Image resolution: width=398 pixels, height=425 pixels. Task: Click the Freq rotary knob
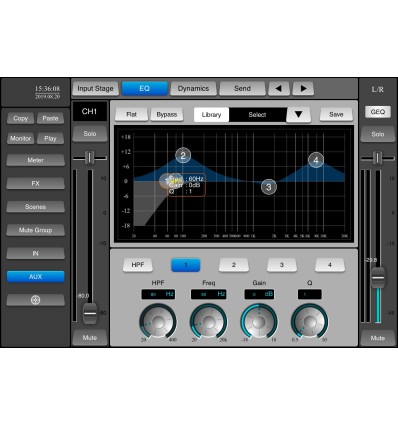pos(209,322)
